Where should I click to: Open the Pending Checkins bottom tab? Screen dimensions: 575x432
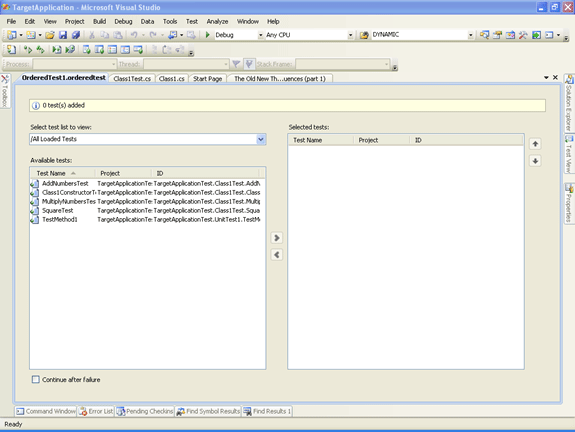(x=145, y=411)
